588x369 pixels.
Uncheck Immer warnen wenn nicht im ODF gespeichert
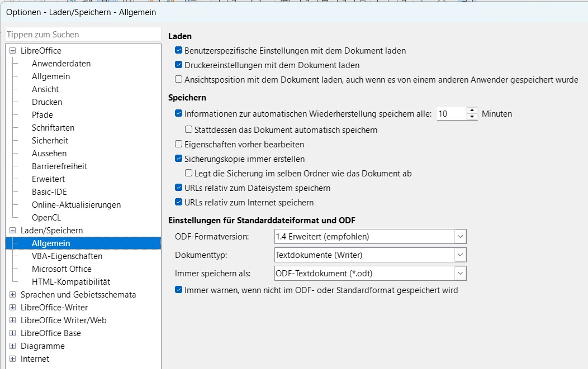178,290
